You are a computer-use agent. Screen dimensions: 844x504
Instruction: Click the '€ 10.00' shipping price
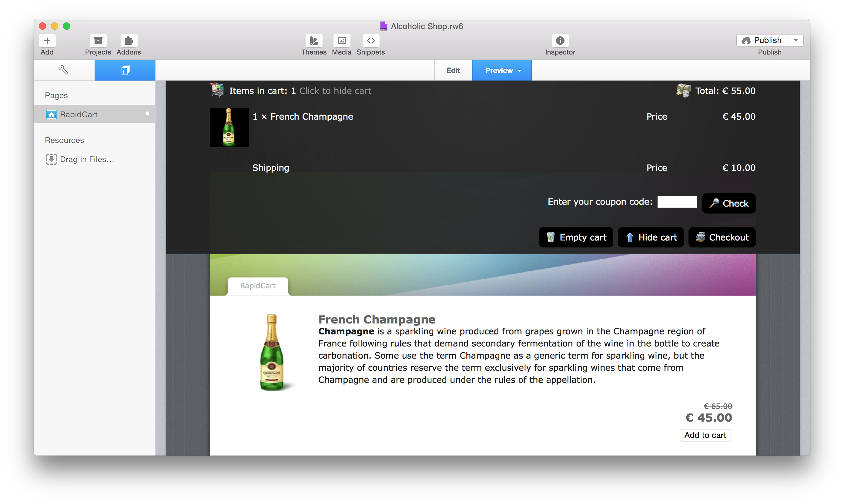pyautogui.click(x=738, y=168)
